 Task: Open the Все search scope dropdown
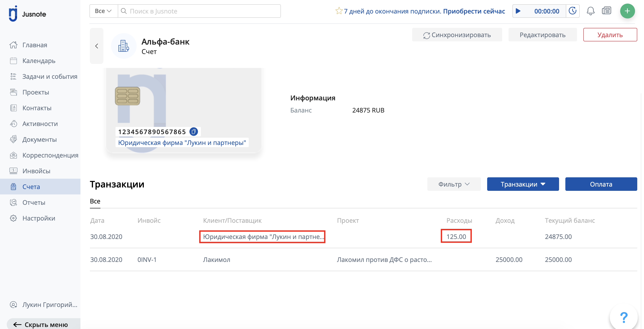(104, 11)
